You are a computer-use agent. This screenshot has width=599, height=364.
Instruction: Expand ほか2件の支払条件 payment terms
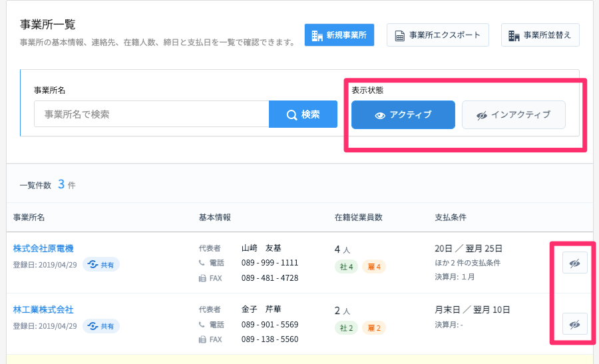click(x=467, y=263)
